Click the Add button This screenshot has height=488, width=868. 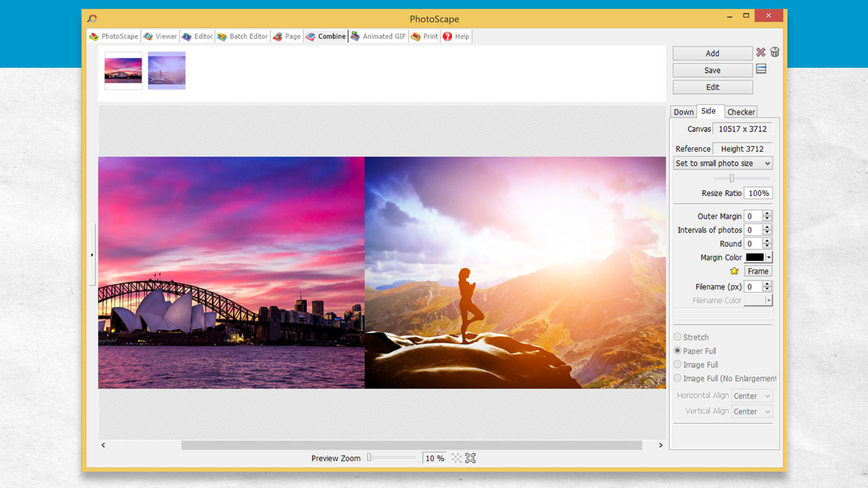tap(713, 54)
